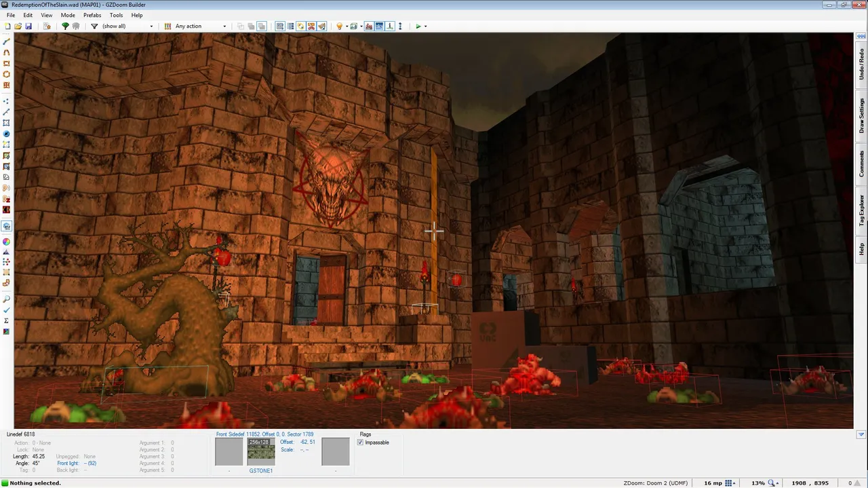Open the Mode menu

(x=68, y=15)
